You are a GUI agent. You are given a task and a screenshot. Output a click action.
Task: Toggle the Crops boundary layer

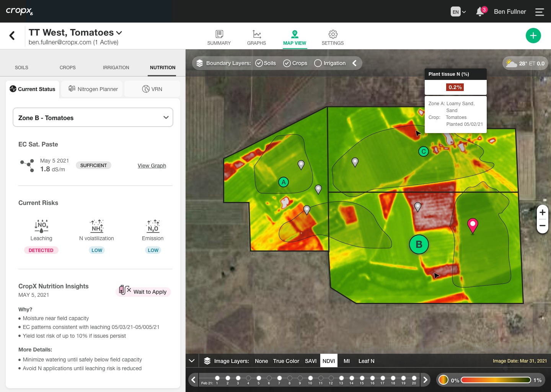pyautogui.click(x=295, y=63)
